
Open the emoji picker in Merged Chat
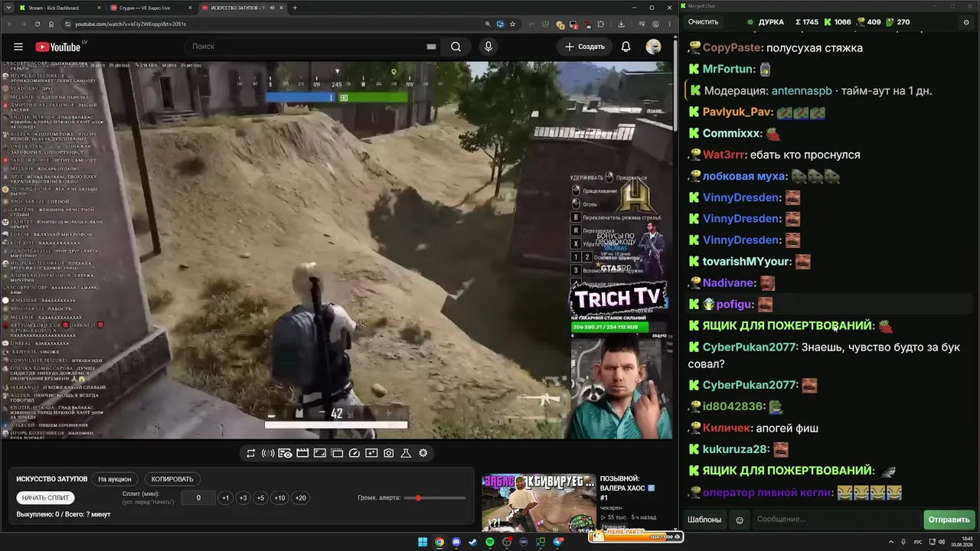point(740,520)
